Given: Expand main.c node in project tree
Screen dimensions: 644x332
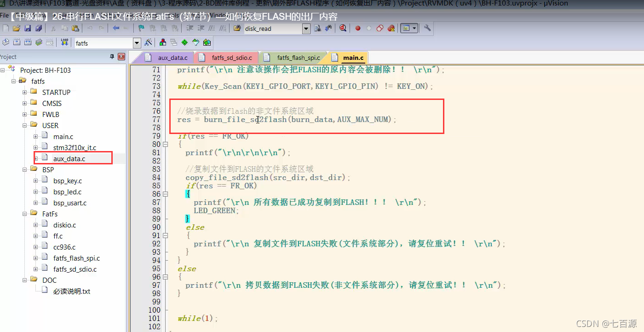Looking at the screenshot, I should (x=36, y=136).
